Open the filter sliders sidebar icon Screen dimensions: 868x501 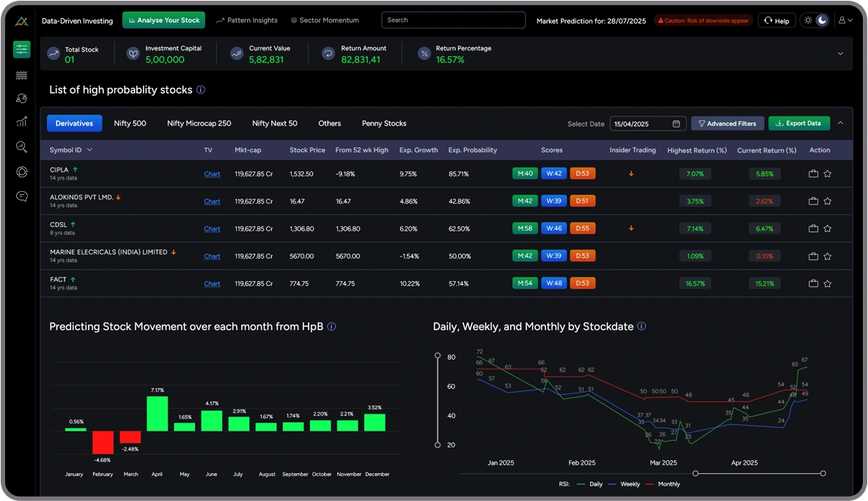click(x=21, y=50)
